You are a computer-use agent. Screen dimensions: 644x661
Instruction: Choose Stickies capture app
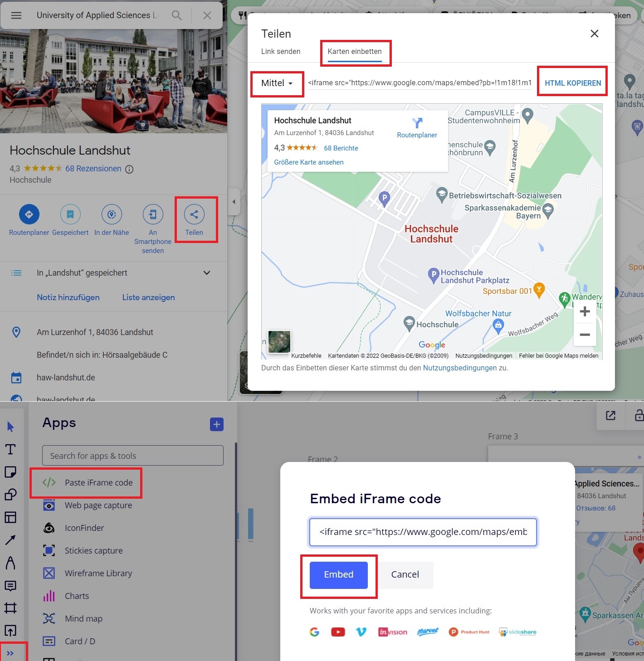click(x=83, y=551)
